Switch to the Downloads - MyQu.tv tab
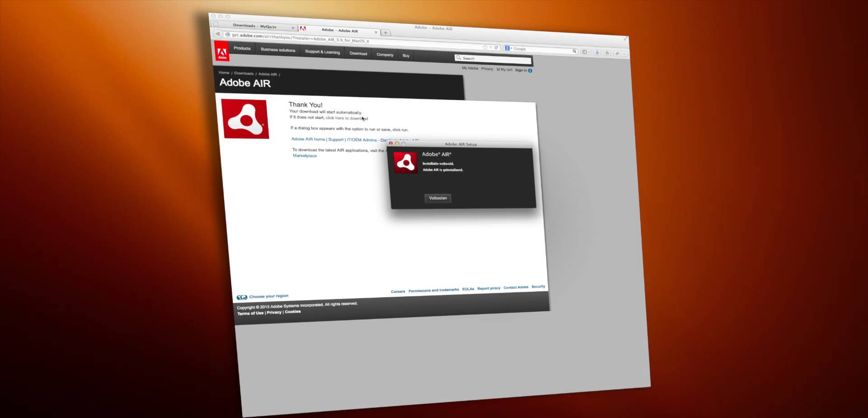This screenshot has height=418, width=868. pyautogui.click(x=255, y=26)
